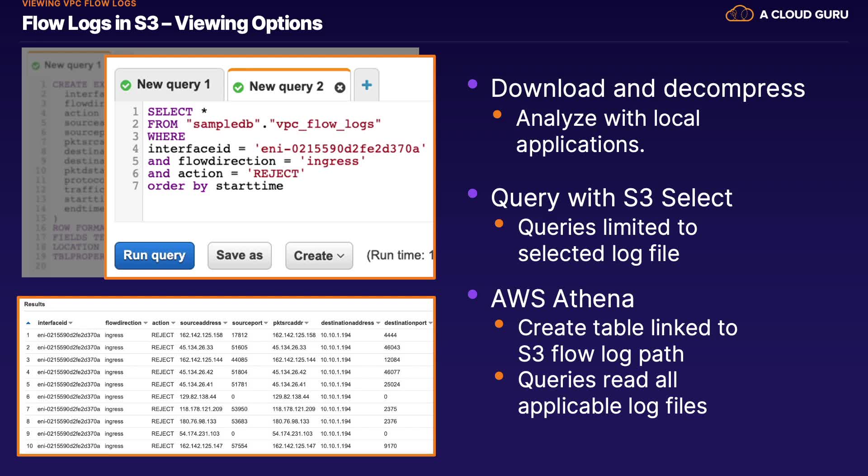Click destinationport value 46043
Viewport: 868px width, 476px height.
[x=392, y=347]
